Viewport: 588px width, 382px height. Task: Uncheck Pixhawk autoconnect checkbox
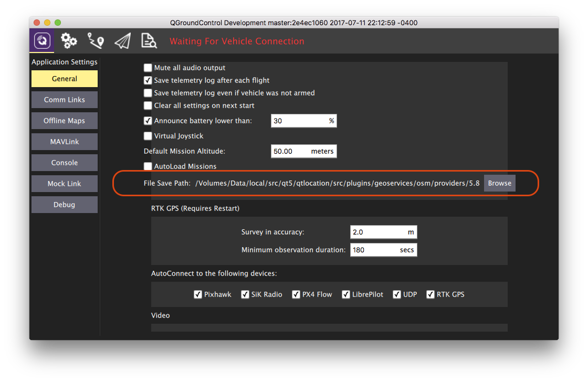(197, 294)
